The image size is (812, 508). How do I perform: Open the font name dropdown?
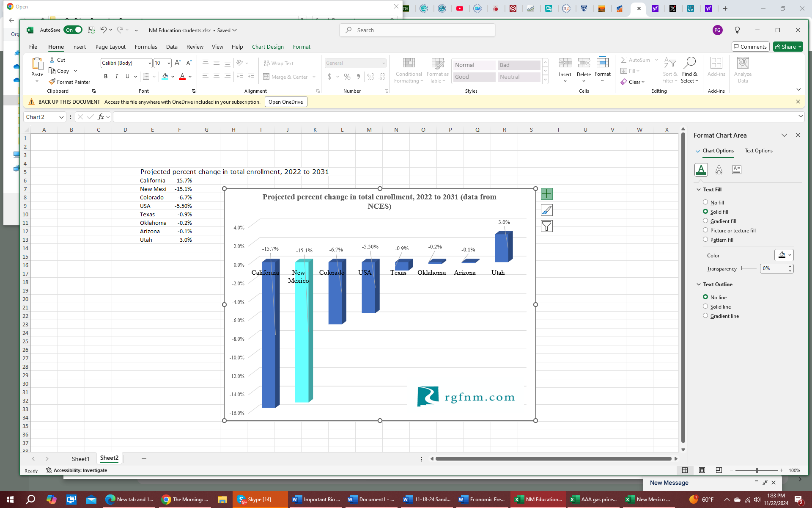click(150, 63)
